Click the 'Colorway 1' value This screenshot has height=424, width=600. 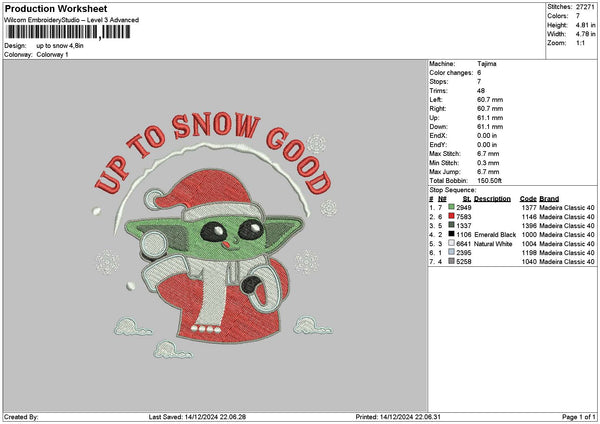pyautogui.click(x=52, y=55)
